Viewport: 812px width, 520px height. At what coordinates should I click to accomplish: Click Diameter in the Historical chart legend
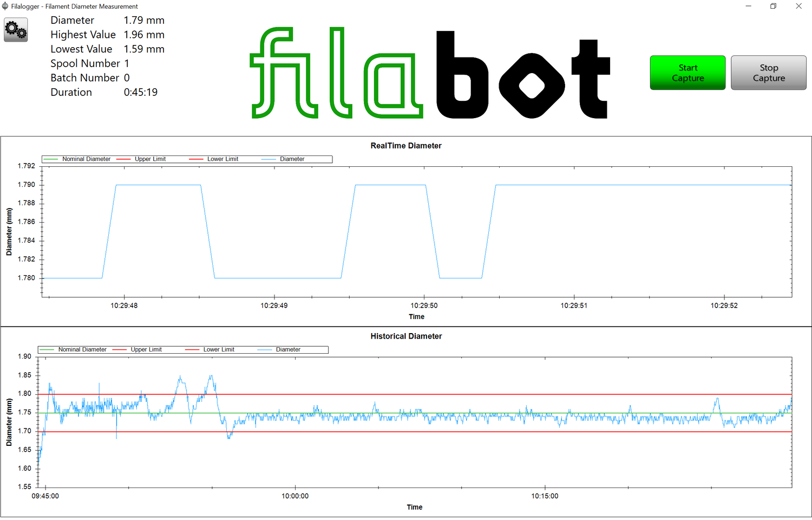tap(288, 350)
